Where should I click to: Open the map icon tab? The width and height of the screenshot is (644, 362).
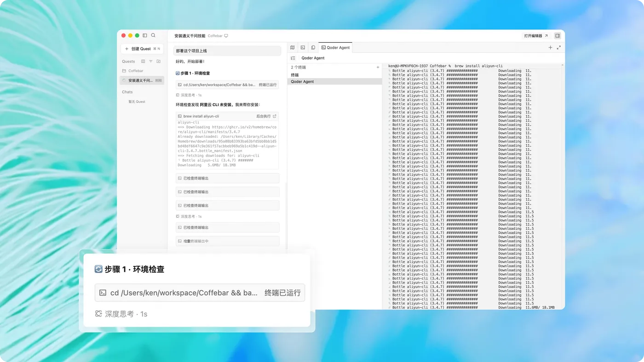click(293, 47)
